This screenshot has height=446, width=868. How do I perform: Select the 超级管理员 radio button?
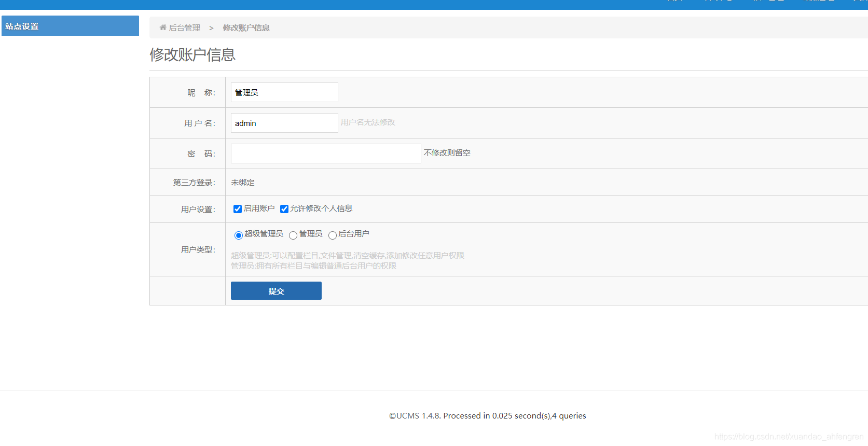click(239, 235)
